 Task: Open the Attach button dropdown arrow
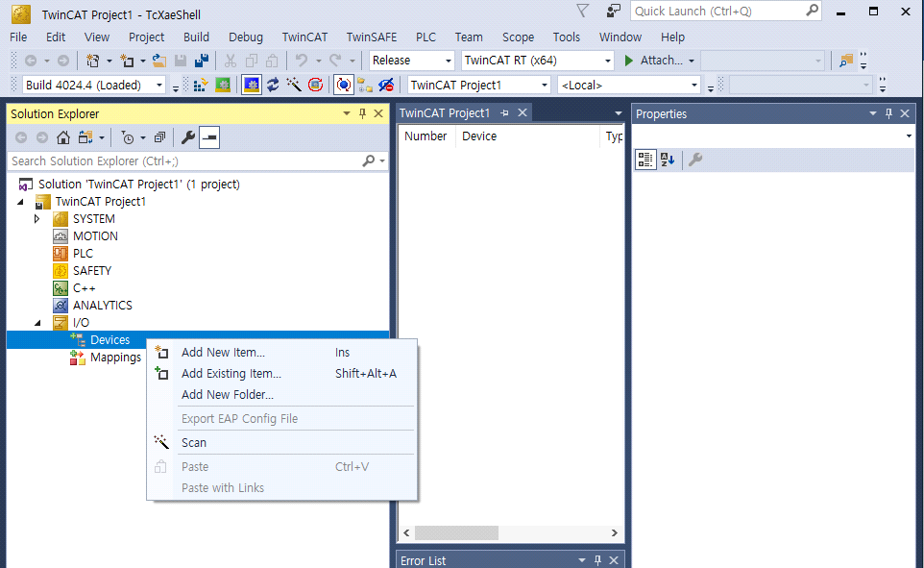point(692,61)
